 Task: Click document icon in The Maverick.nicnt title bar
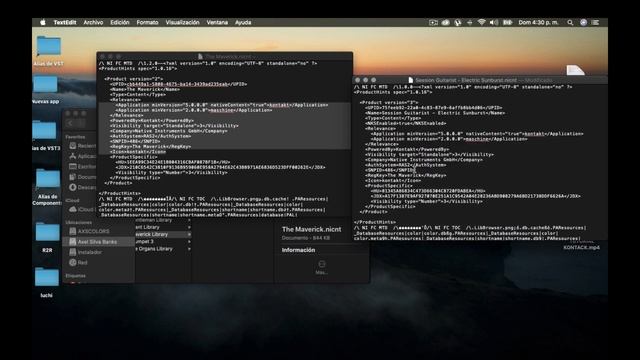coord(200,56)
